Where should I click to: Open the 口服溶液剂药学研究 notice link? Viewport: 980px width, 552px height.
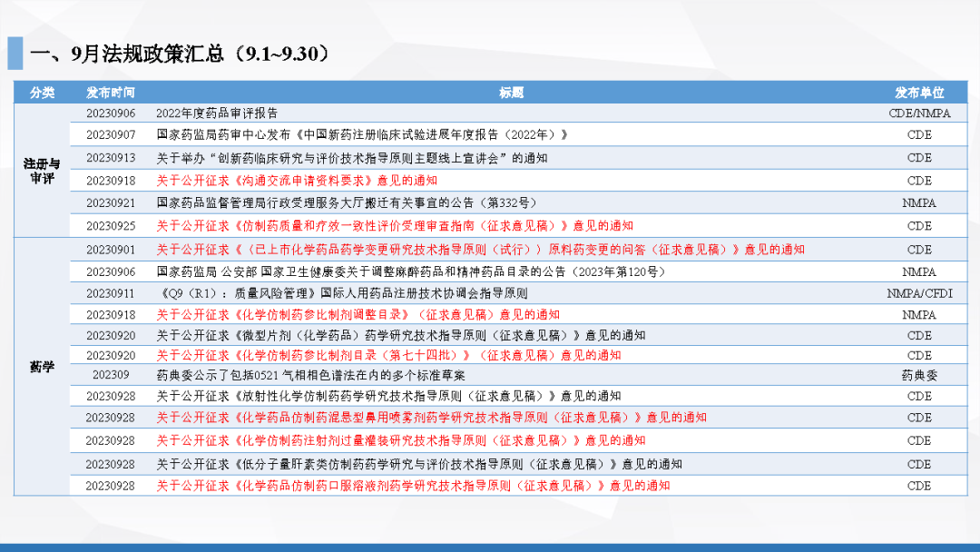[413, 486]
